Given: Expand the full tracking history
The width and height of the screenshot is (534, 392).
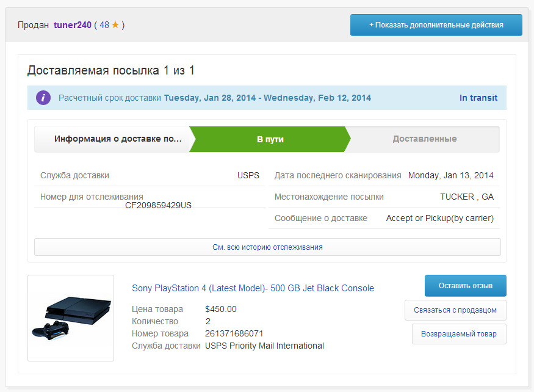Looking at the screenshot, I should (x=267, y=247).
